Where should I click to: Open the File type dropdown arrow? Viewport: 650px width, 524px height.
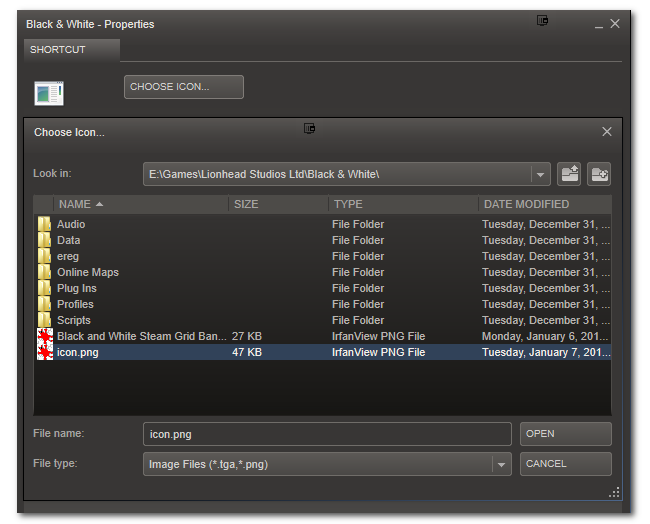click(501, 464)
